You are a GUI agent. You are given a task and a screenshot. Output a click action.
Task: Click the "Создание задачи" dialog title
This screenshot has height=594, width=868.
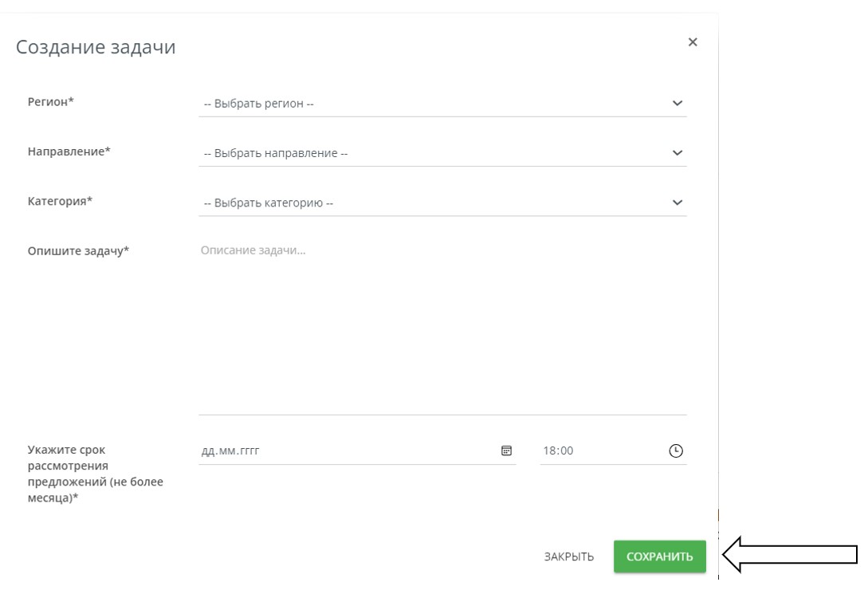tap(96, 47)
